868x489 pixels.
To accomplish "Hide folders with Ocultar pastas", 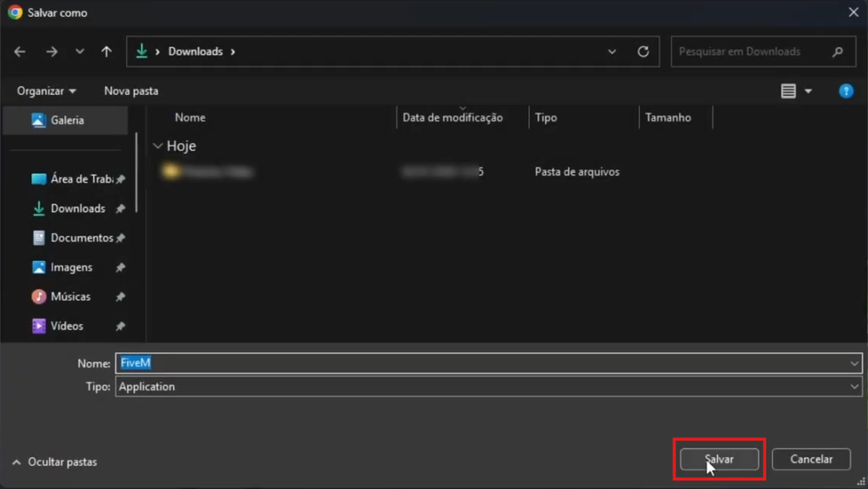I will pyautogui.click(x=55, y=462).
